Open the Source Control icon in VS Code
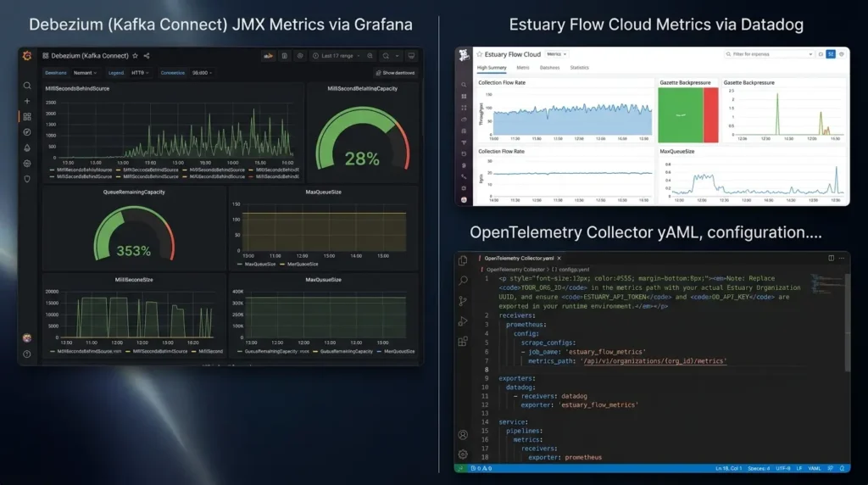Viewport: 868px width, 485px height. tap(463, 301)
